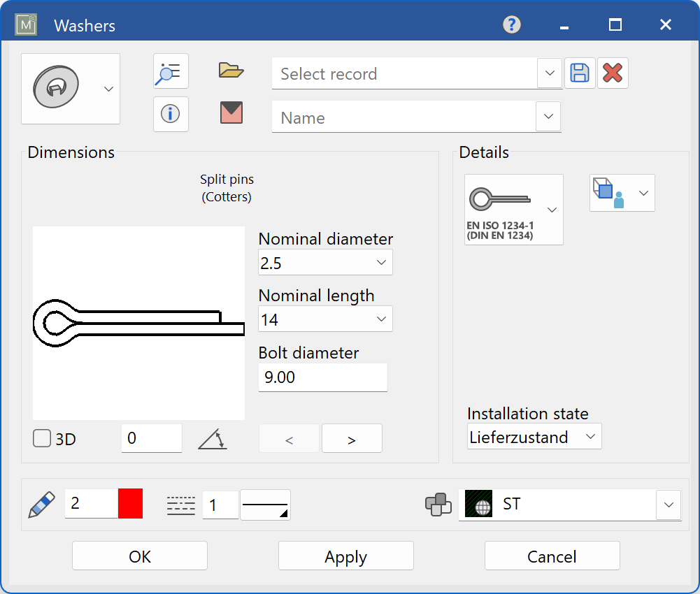Open the help question mark icon
The width and height of the screenshot is (700, 594).
coord(512,25)
